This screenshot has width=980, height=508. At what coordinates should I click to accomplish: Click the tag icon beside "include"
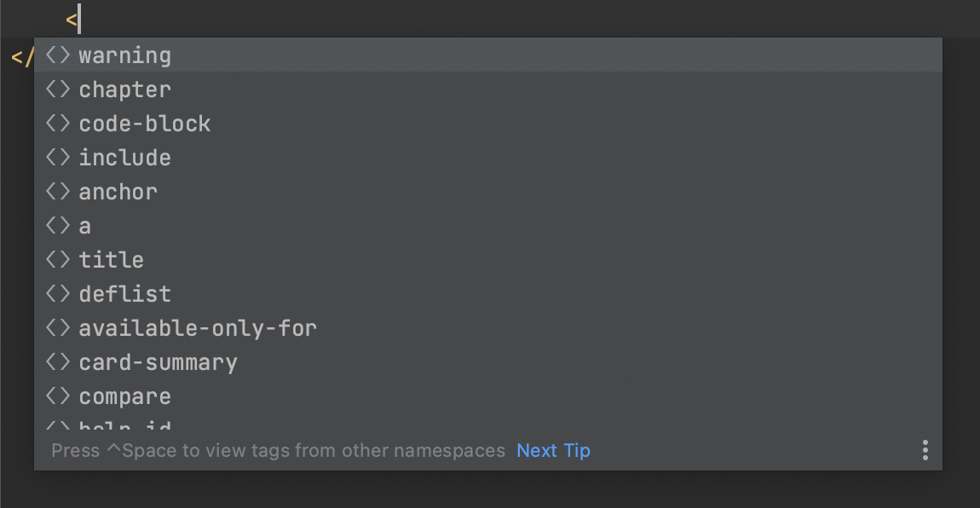pos(56,157)
